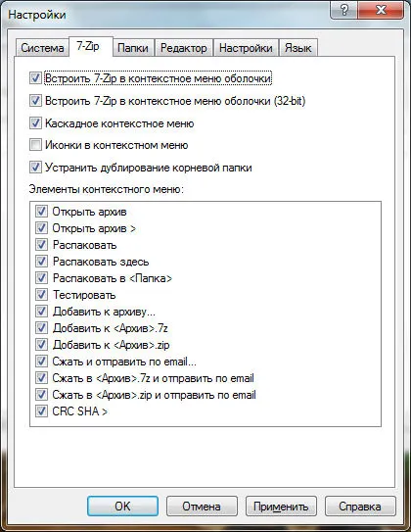The width and height of the screenshot is (411, 532).
Task: Open the Настройки tab
Action: tap(246, 47)
